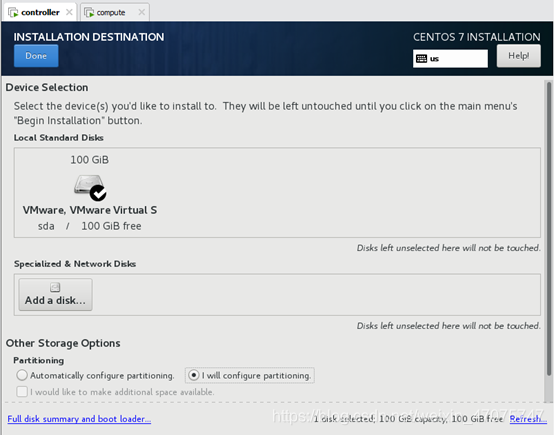Click the Specialized & Network Disks heading

click(75, 264)
